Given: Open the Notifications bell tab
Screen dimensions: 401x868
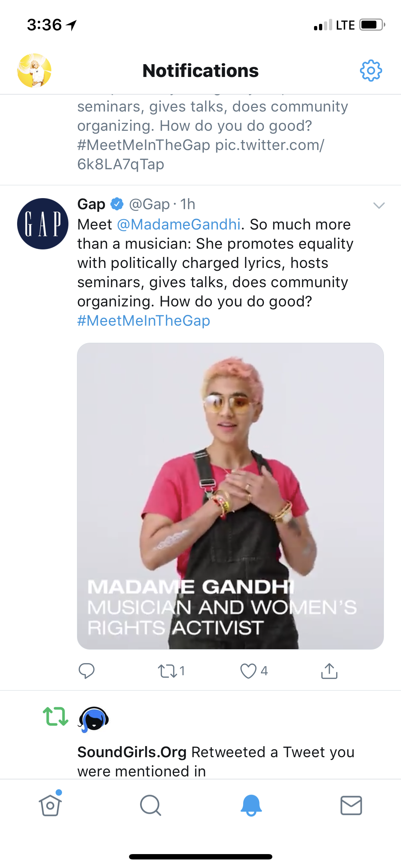Looking at the screenshot, I should 251,805.
